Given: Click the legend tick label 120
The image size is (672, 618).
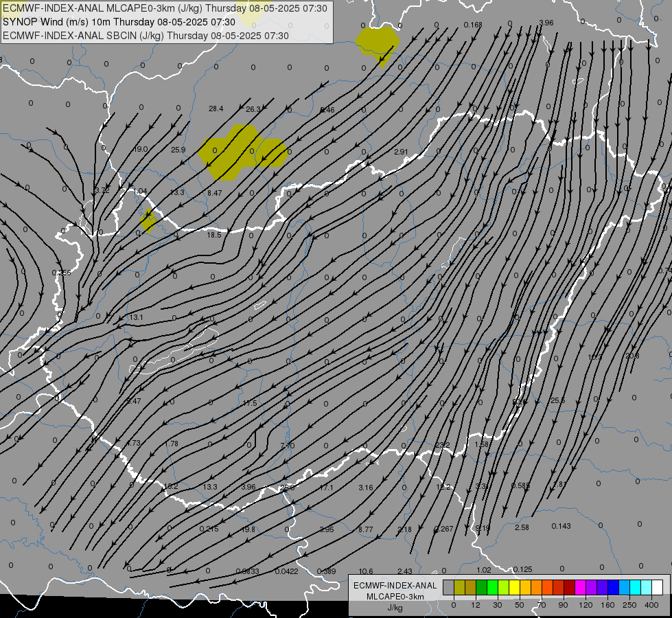Looking at the screenshot, I should pos(586,605).
